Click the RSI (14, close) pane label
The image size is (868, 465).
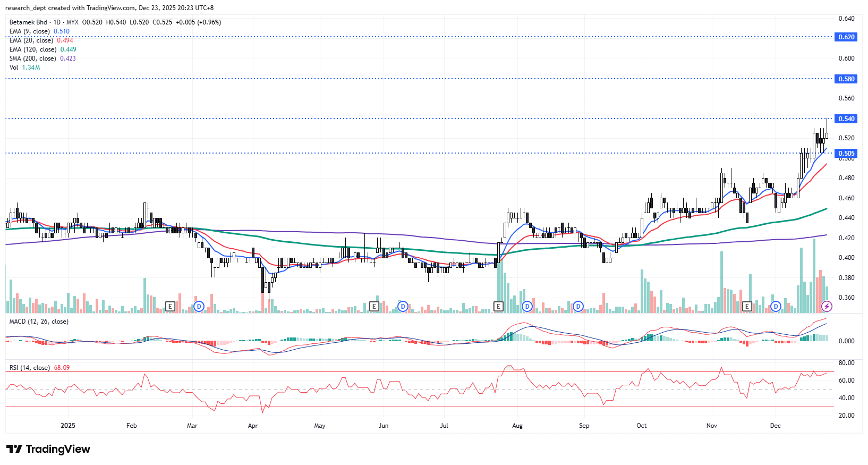[x=30, y=368]
